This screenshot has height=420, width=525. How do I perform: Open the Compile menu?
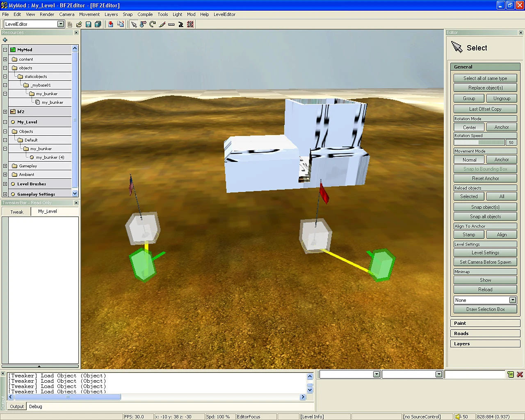click(x=145, y=14)
